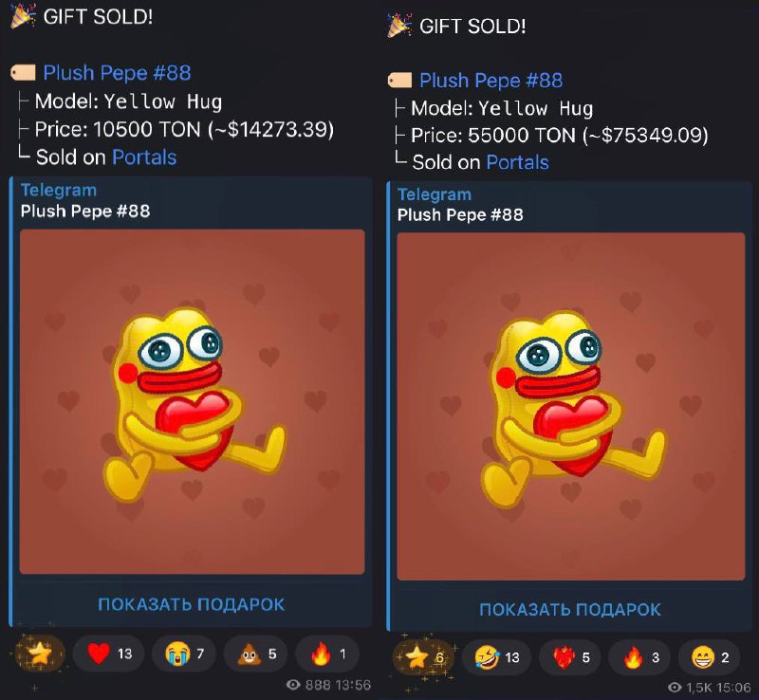The width and height of the screenshot is (759, 700).
Task: Open right Yellow Hug Pepe preview image
Action: click(571, 406)
